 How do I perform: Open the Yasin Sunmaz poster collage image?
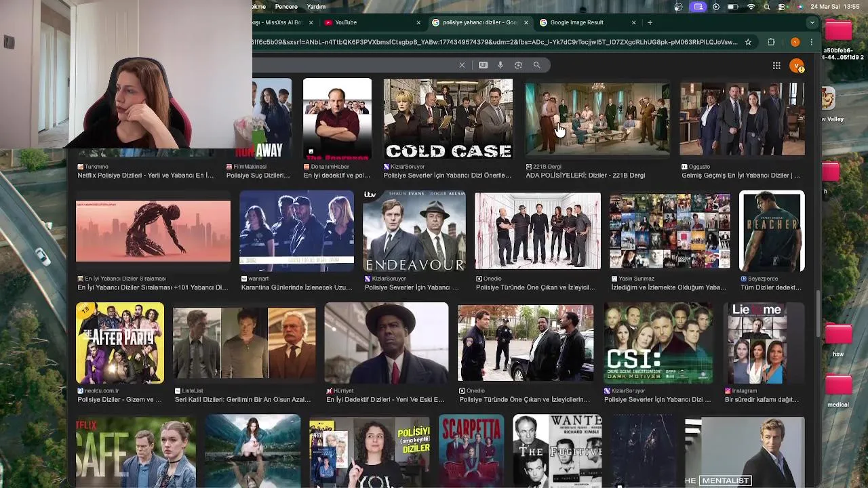[x=670, y=231]
